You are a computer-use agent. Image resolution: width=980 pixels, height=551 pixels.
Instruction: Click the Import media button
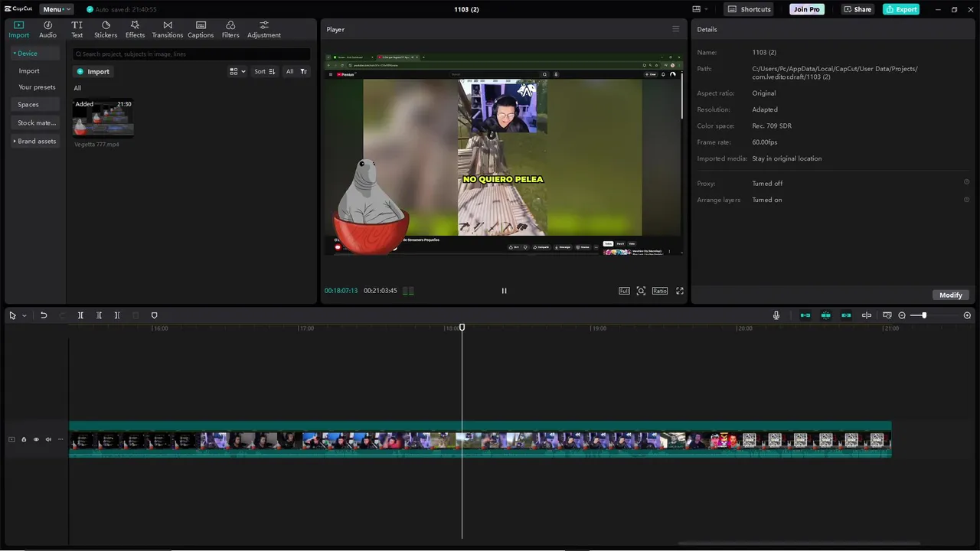click(x=93, y=71)
